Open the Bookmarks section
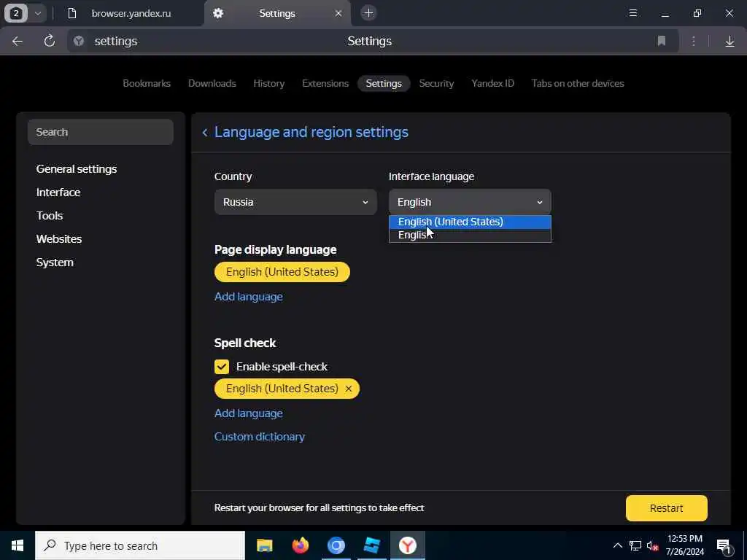Image resolution: width=747 pixels, height=560 pixels. tap(147, 83)
